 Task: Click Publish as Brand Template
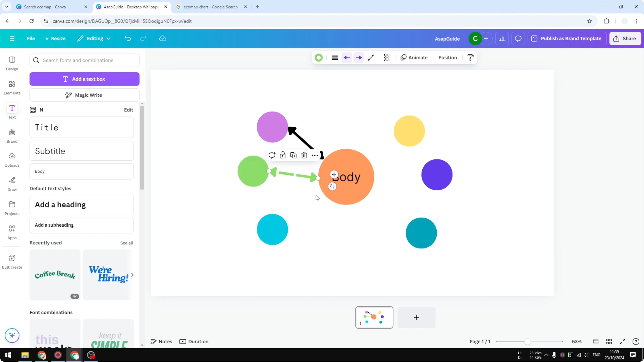567,38
